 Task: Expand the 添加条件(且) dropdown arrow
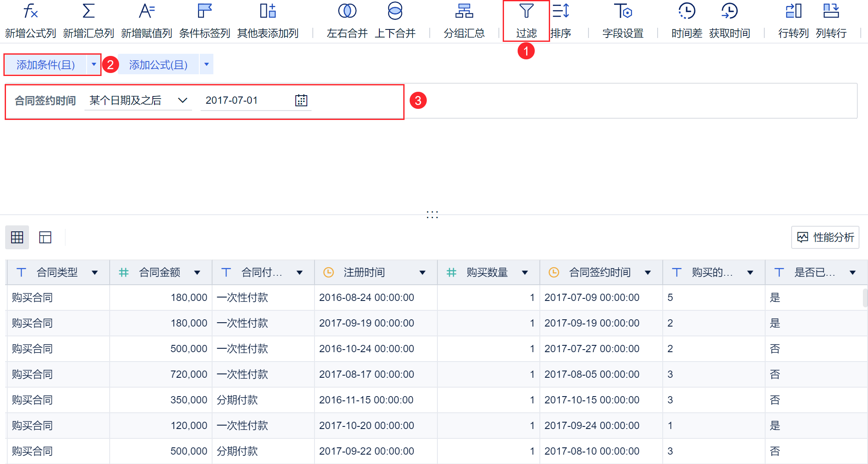click(94, 64)
